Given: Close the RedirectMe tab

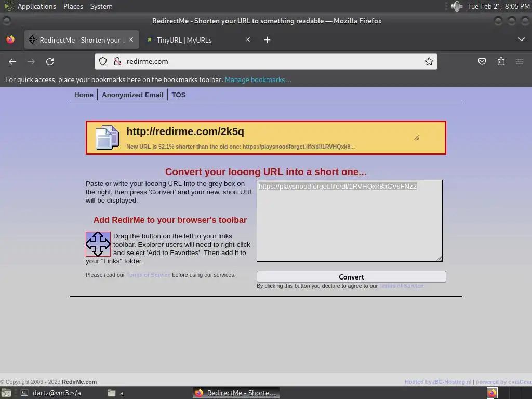Looking at the screenshot, I should [x=131, y=39].
